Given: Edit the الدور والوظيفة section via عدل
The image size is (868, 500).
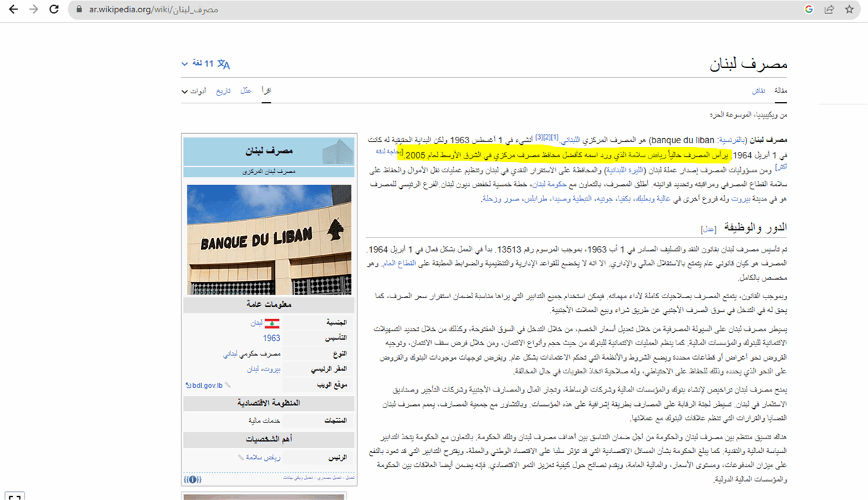Looking at the screenshot, I should (x=709, y=229).
